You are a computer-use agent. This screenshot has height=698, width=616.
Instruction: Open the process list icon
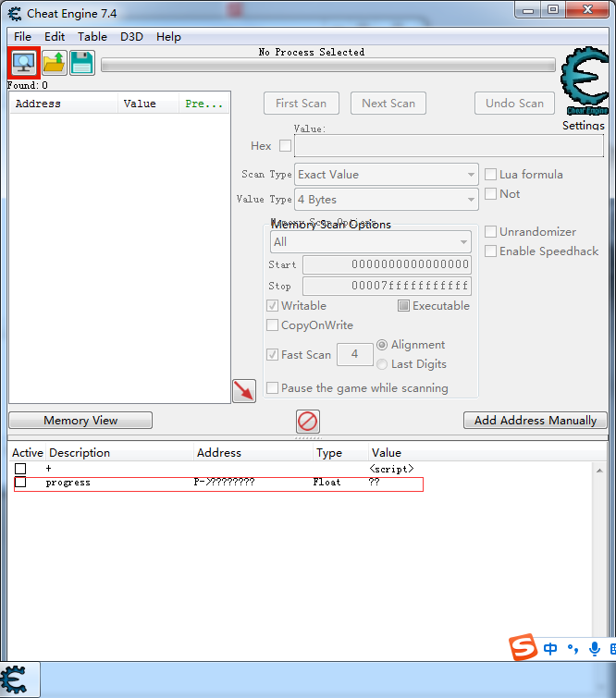tap(24, 63)
